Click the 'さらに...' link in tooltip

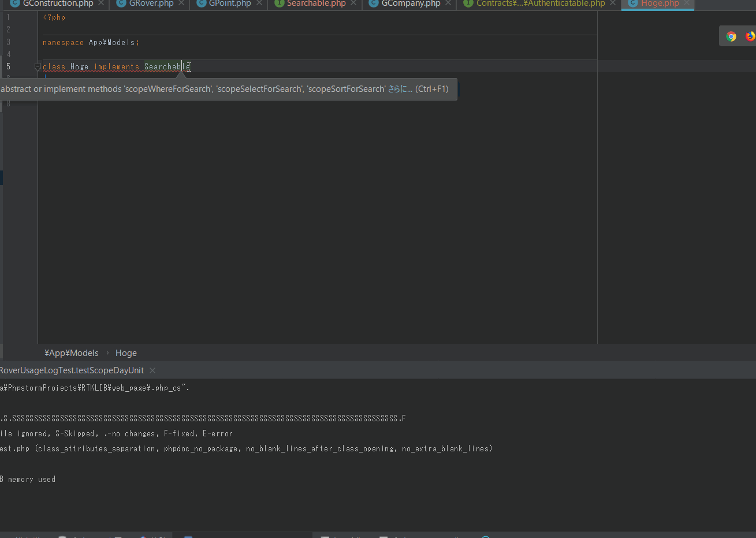point(400,89)
